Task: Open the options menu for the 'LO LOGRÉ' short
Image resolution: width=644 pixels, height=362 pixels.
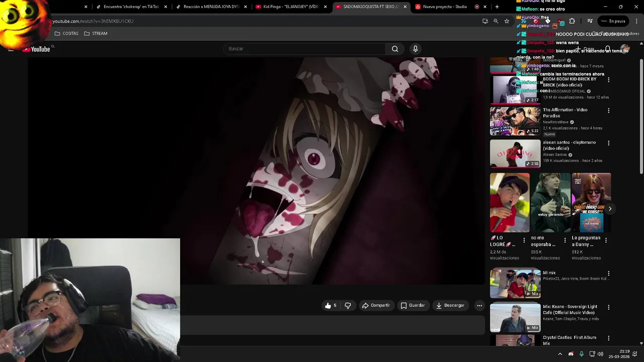Action: tap(524, 240)
